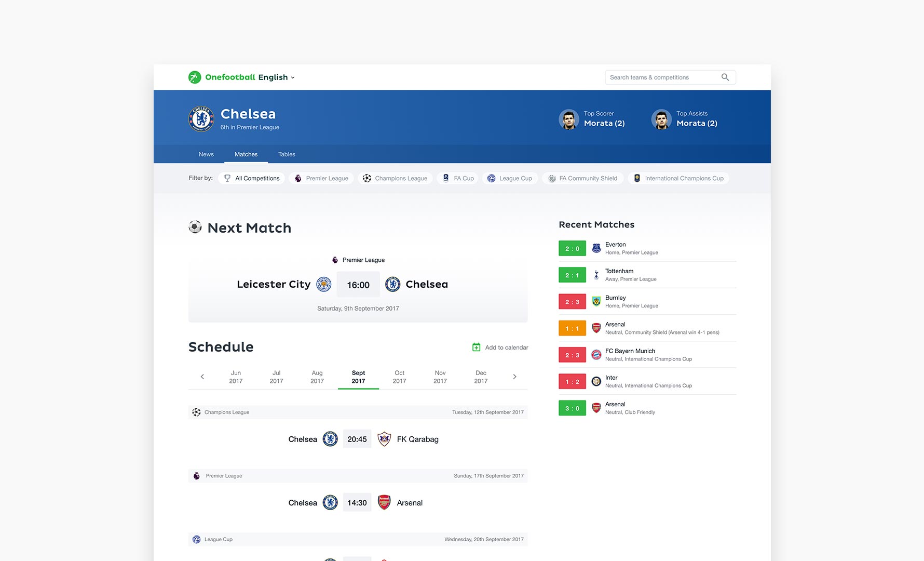Click 'Wednesday, 20th September 2017' date
The width and height of the screenshot is (924, 561).
coord(484,539)
